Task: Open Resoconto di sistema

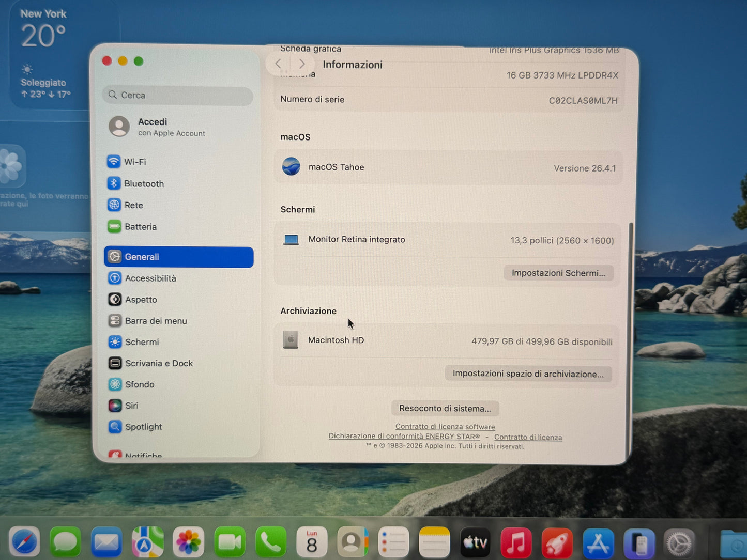Action: tap(445, 408)
